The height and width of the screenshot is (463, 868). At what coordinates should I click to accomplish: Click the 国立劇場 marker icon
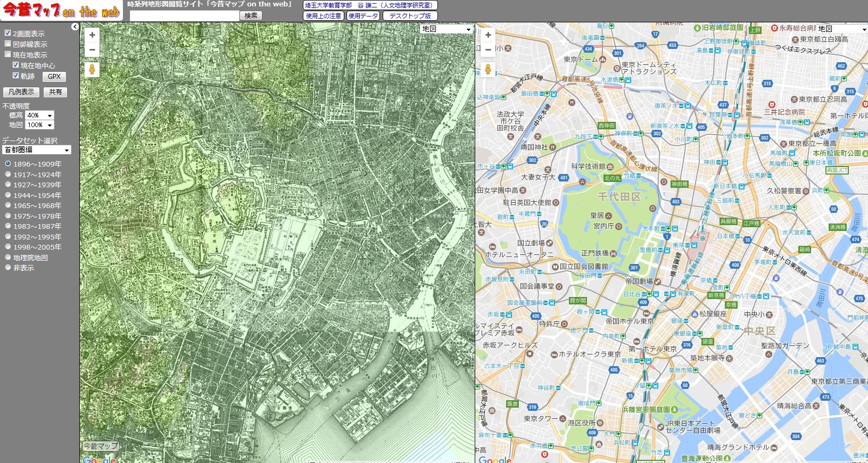coord(549,243)
